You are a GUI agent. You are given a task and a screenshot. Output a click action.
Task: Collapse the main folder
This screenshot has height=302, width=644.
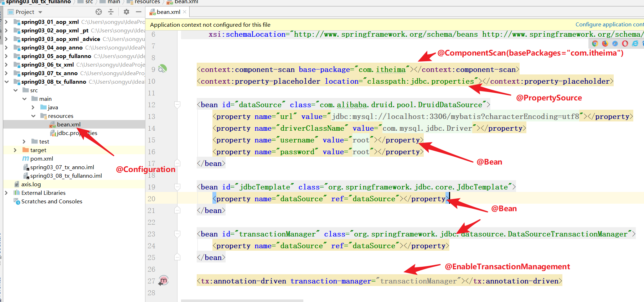click(24, 99)
